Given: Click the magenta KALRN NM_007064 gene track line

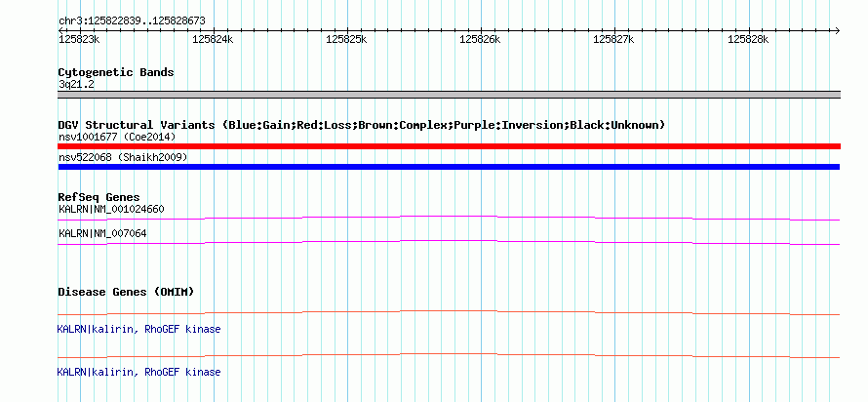Looking at the screenshot, I should click(449, 242).
